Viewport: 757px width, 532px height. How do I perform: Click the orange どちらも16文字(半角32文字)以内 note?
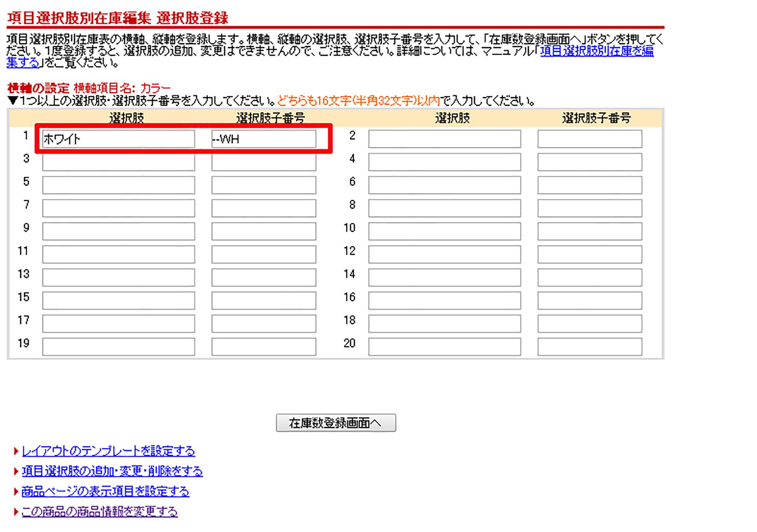(358, 101)
